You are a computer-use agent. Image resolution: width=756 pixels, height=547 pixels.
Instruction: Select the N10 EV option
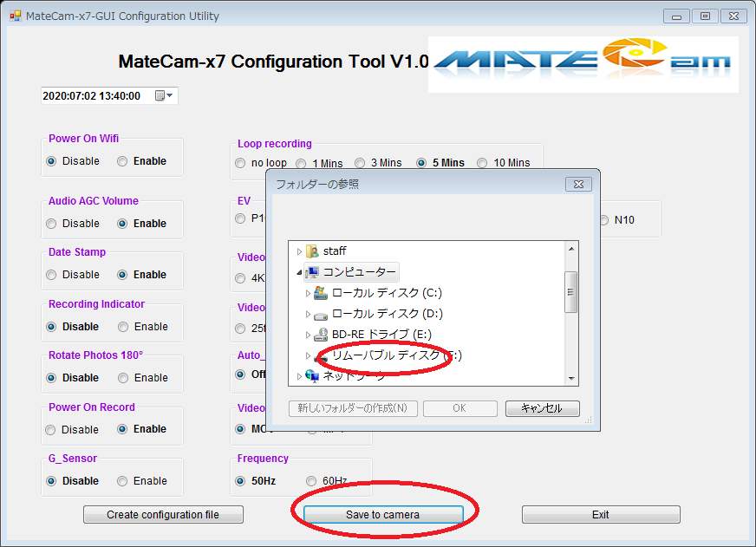coord(605,220)
